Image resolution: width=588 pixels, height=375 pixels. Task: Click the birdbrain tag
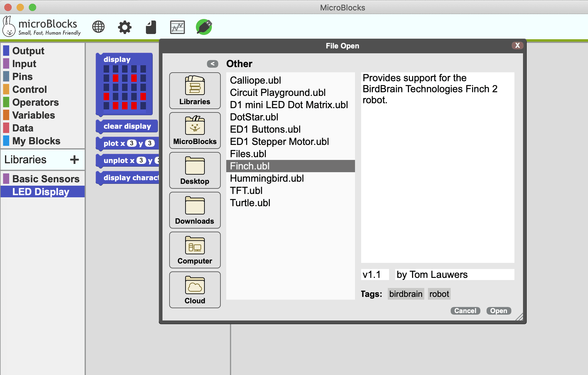point(406,294)
